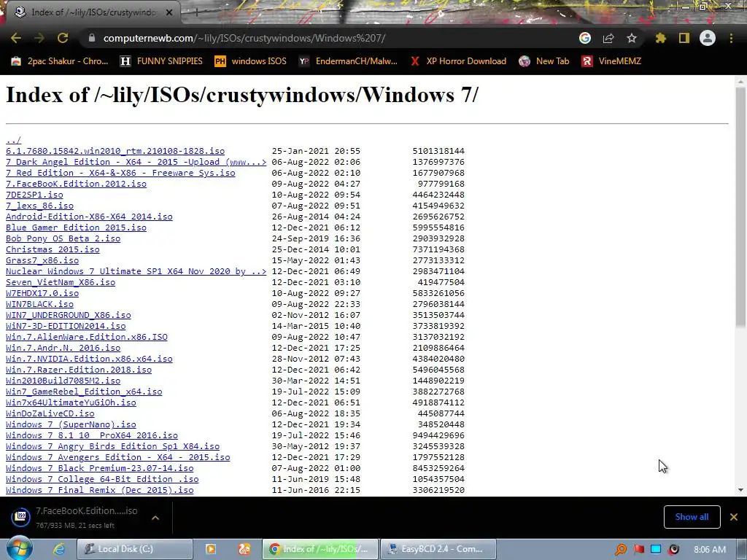Open the Chrome profile avatar

(708, 38)
